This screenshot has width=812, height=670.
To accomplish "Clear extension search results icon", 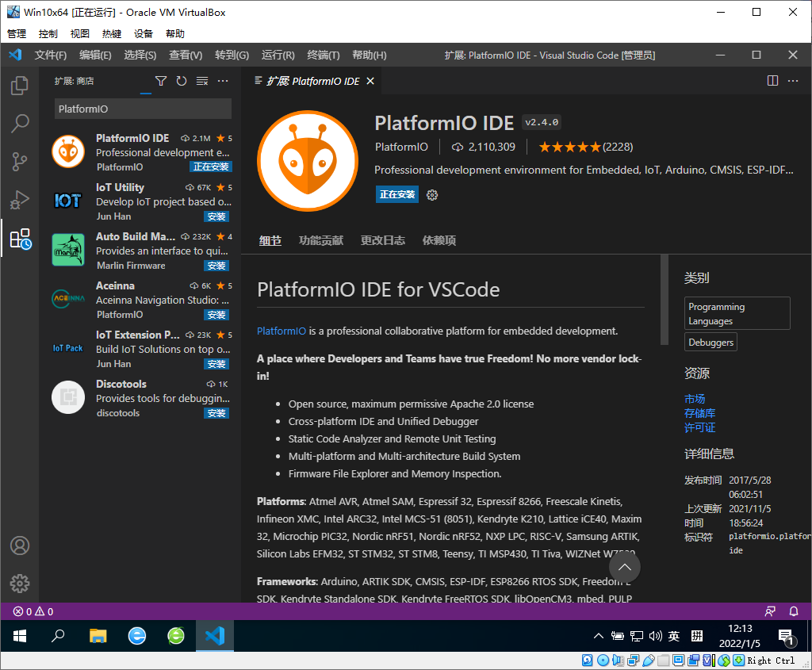I will coord(202,81).
